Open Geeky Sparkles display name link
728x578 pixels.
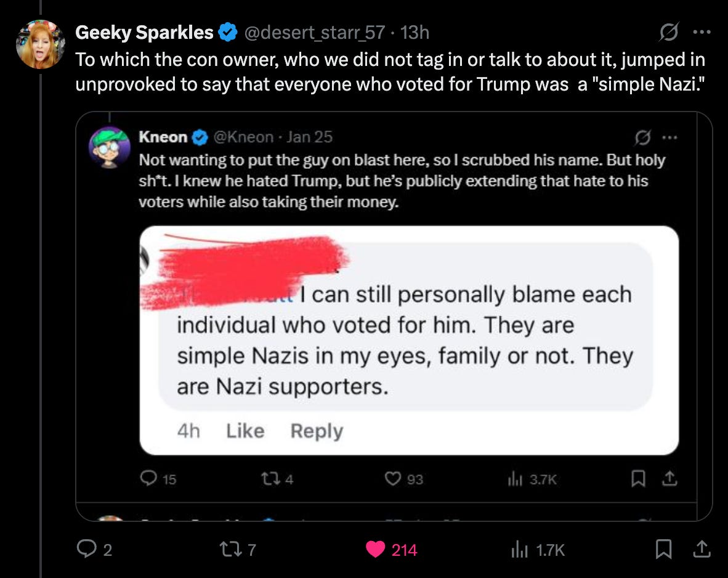[x=144, y=33]
